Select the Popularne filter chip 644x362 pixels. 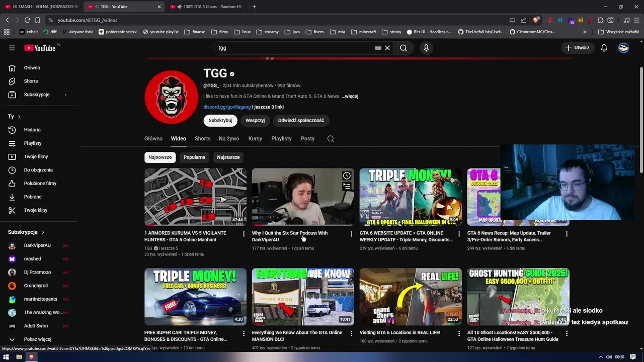[x=194, y=157]
